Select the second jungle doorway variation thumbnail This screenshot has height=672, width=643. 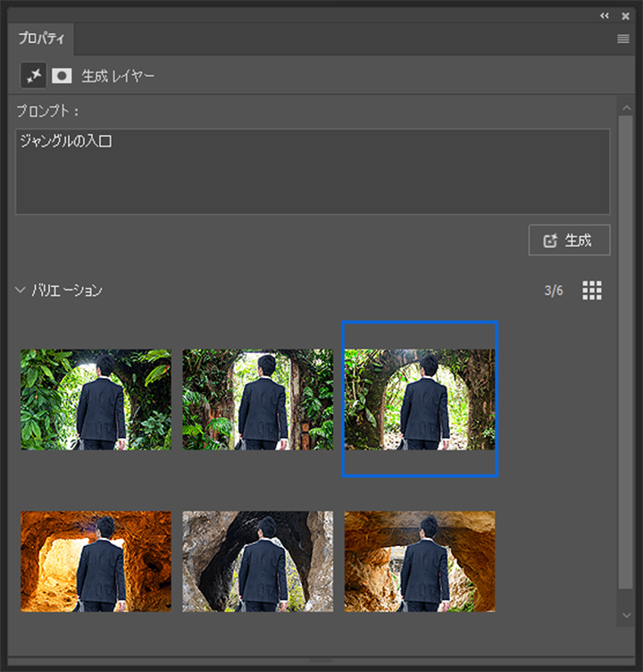click(x=258, y=399)
